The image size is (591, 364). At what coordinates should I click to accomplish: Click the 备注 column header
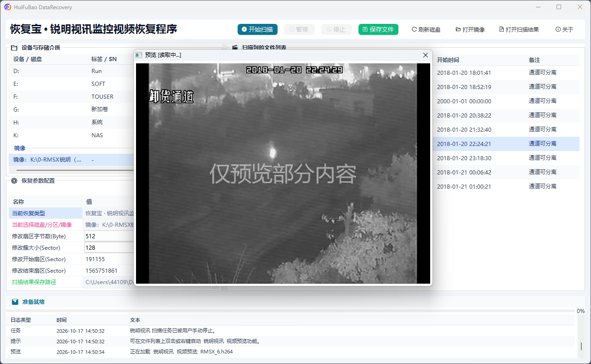pos(534,60)
